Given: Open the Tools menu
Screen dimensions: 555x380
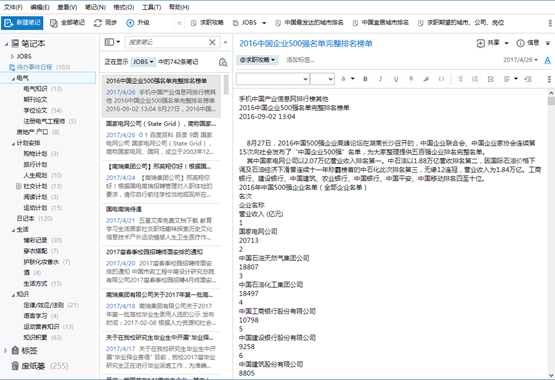Looking at the screenshot, I should (151, 7).
